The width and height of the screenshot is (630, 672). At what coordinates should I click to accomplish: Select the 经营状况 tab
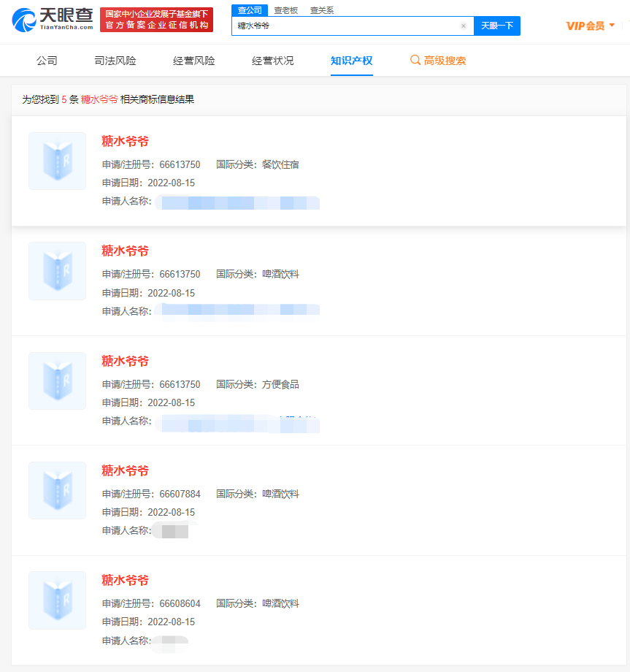273,61
